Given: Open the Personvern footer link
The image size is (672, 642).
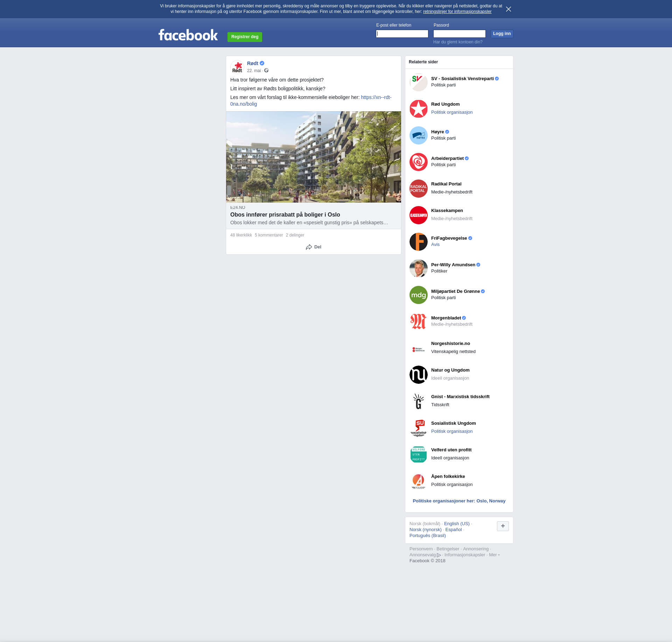Looking at the screenshot, I should [421, 549].
